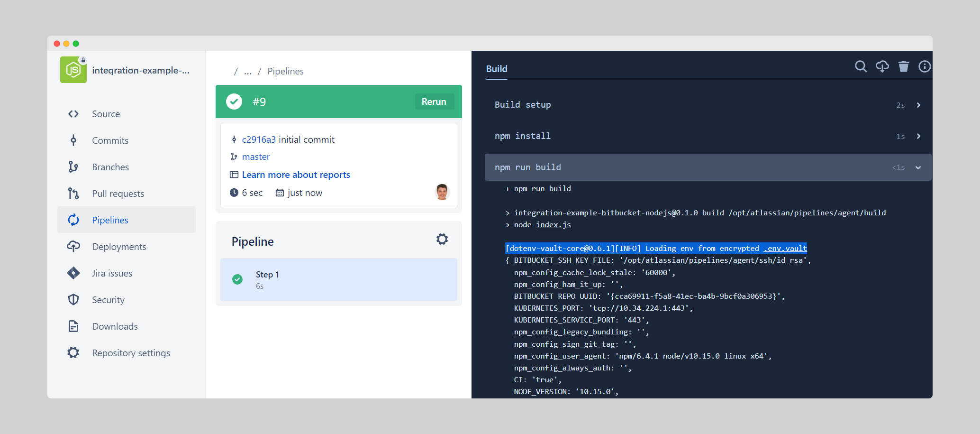Download the build log cloud icon
980x434 pixels.
882,66
